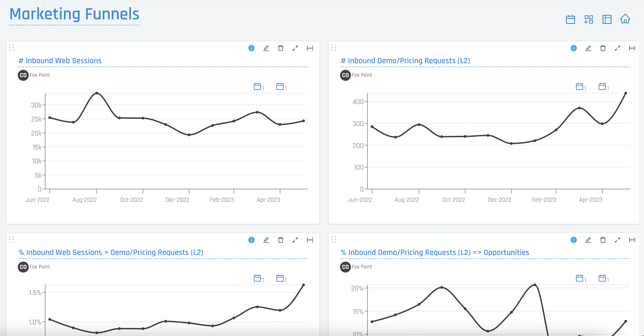Click the add widget grid icon
The height and width of the screenshot is (336, 644).
[x=589, y=19]
